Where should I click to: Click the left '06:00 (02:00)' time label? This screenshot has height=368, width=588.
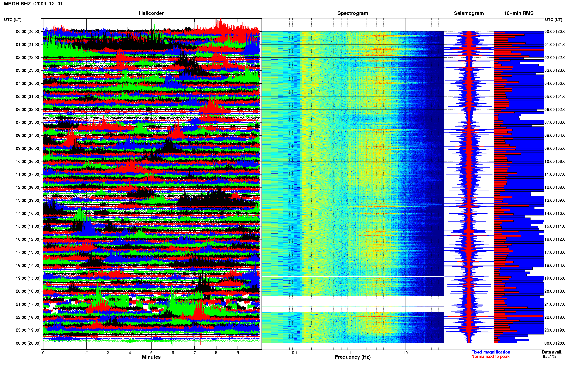[x=28, y=109]
